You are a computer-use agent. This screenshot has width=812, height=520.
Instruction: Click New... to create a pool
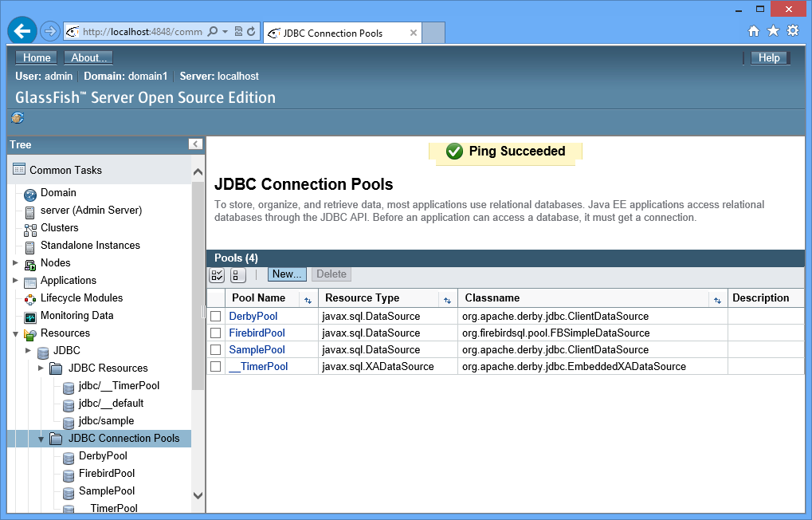pos(287,274)
